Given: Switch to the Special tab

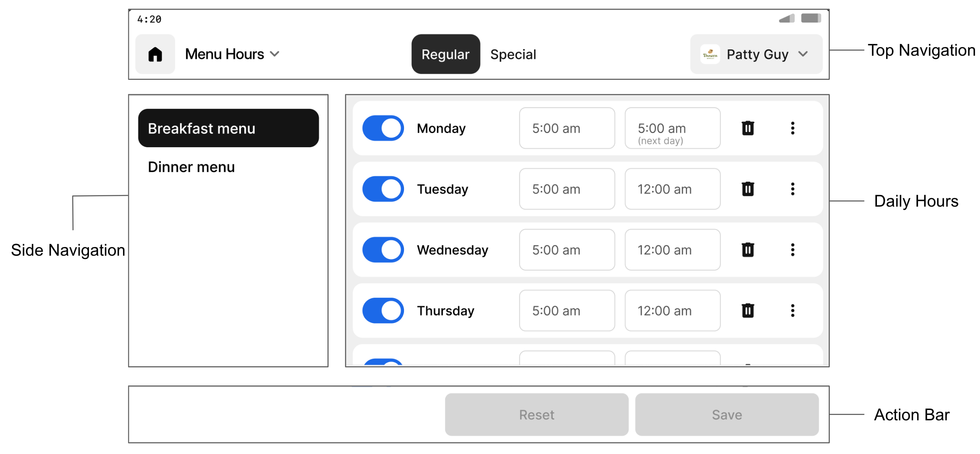Looking at the screenshot, I should (513, 54).
